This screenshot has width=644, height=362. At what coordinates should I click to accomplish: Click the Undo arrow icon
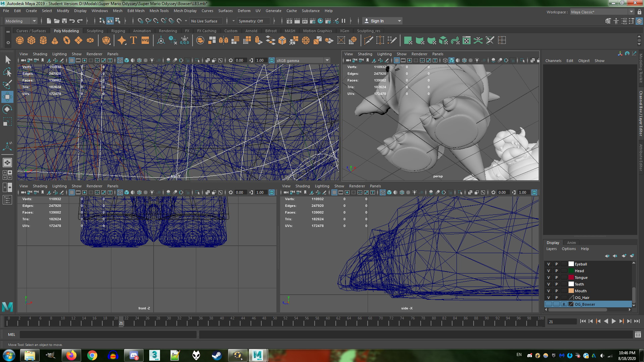point(72,21)
